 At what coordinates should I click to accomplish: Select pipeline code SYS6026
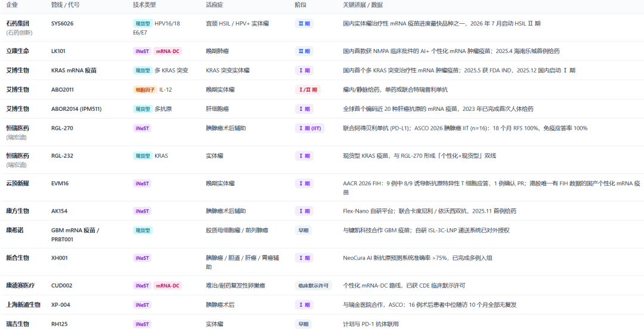[x=63, y=23]
